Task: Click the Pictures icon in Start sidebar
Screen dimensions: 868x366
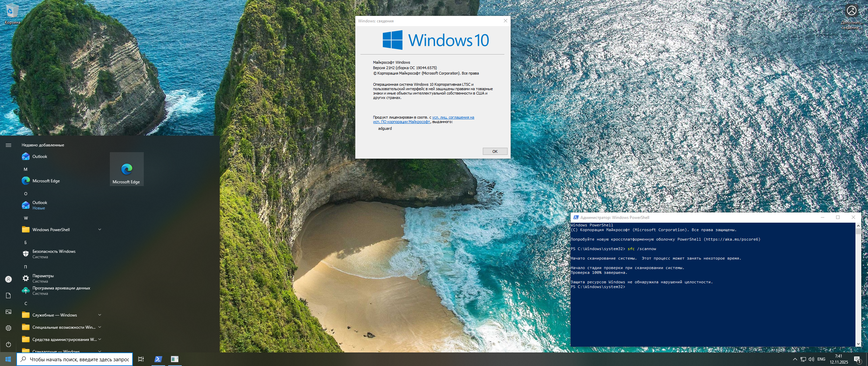Action: click(x=8, y=312)
